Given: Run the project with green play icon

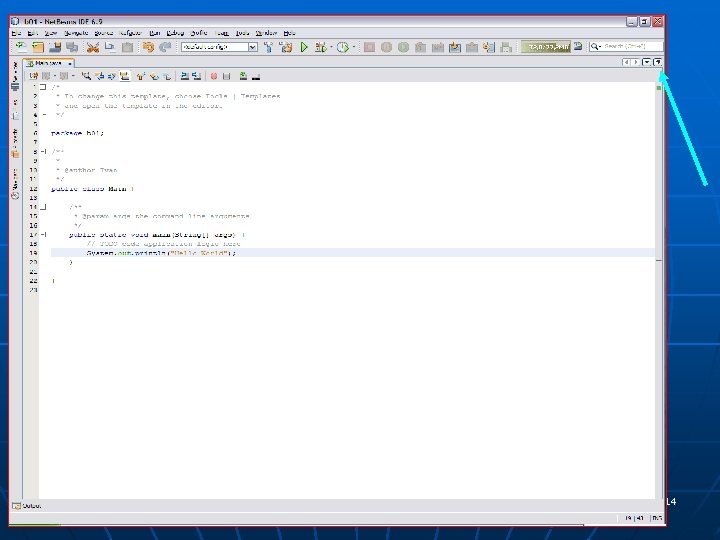Looking at the screenshot, I should (304, 47).
